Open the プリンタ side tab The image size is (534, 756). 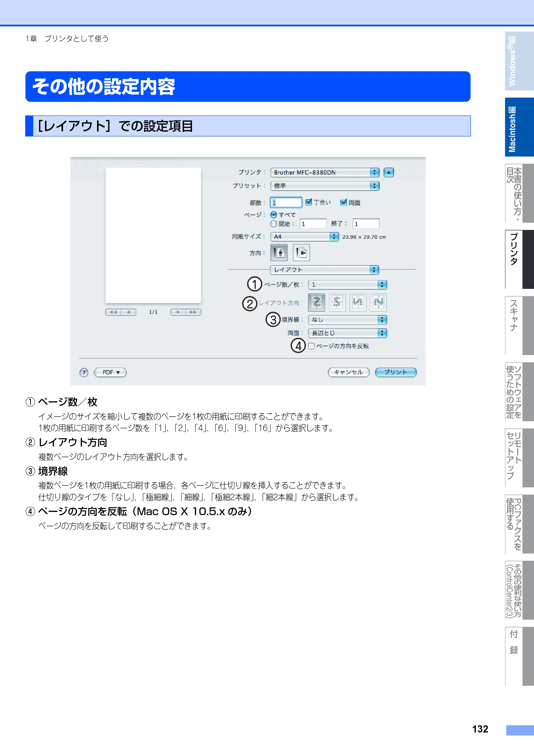[519, 260]
